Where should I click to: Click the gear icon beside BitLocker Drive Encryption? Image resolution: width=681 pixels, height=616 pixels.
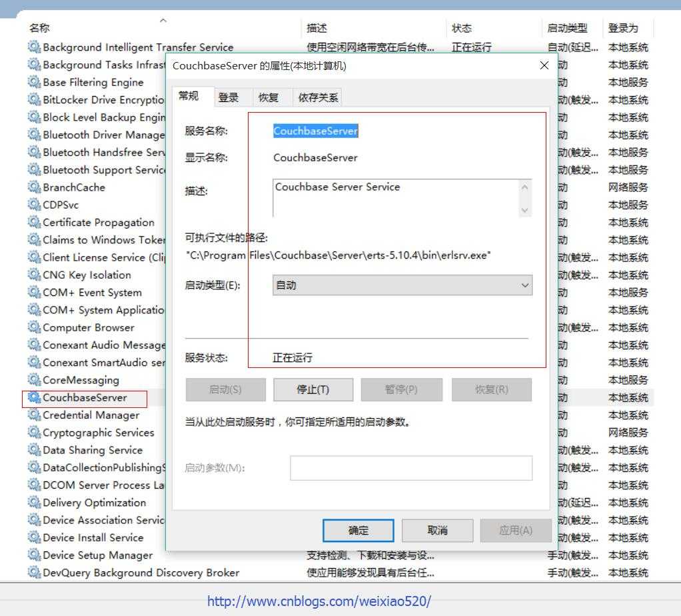(x=34, y=99)
